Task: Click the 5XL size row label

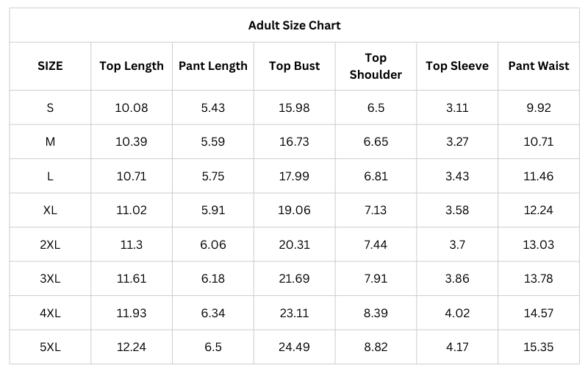Action: 50,347
